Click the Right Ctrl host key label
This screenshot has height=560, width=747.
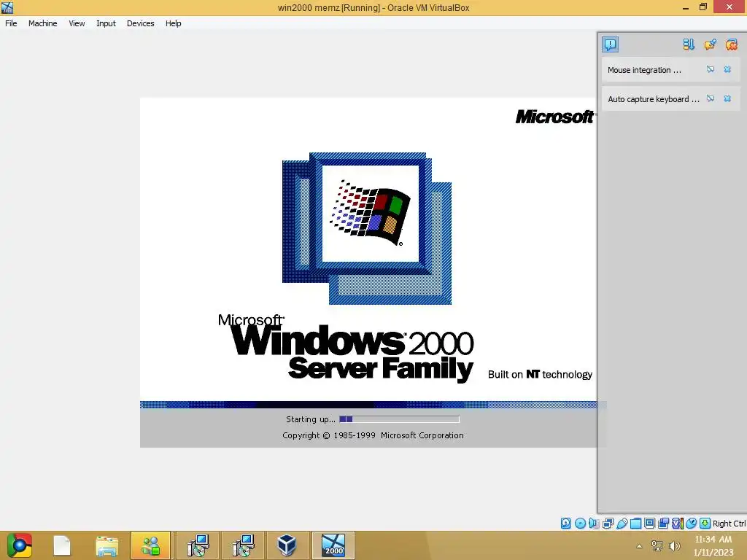click(729, 524)
